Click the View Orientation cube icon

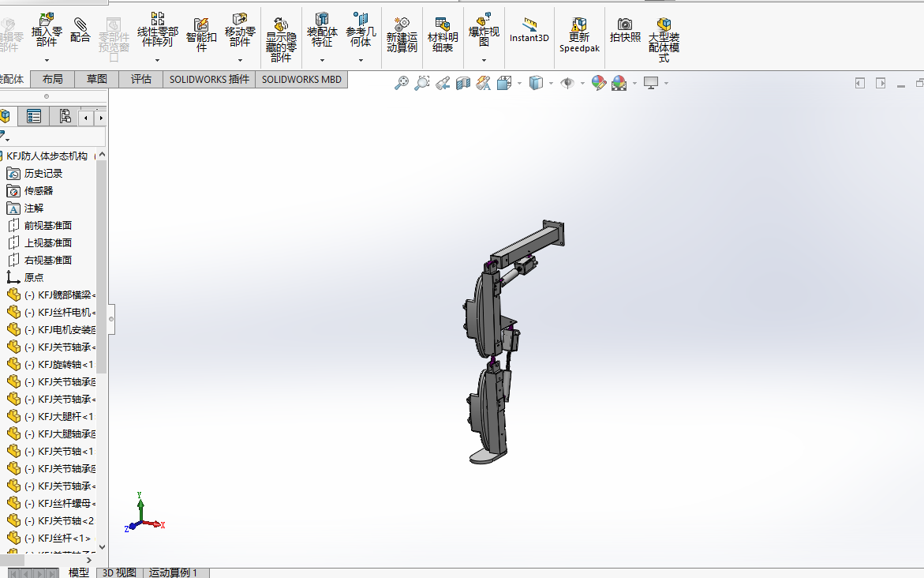coord(504,83)
